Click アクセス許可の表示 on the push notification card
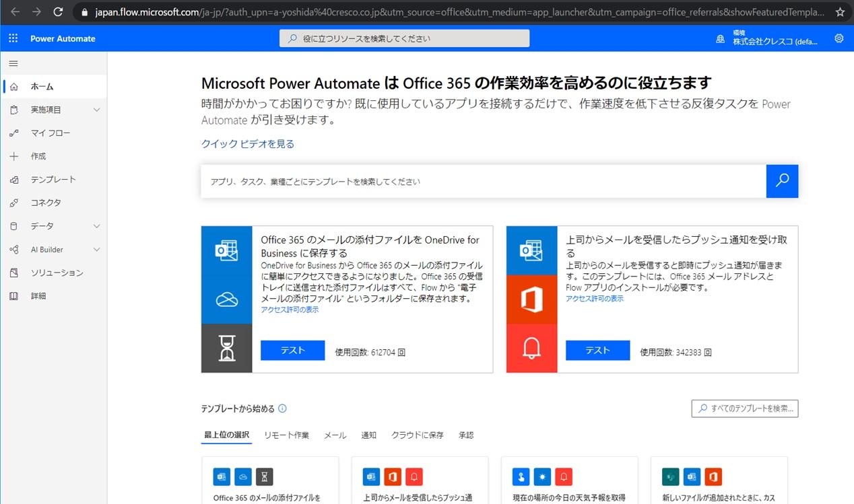 (595, 298)
